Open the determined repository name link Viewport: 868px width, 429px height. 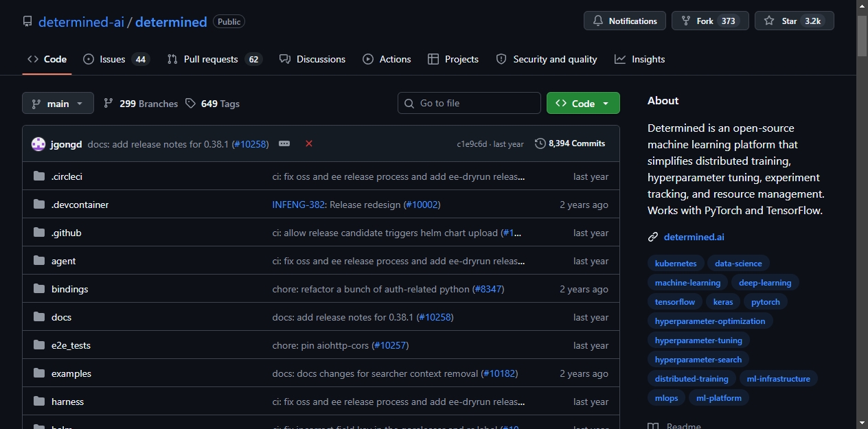[x=171, y=22]
